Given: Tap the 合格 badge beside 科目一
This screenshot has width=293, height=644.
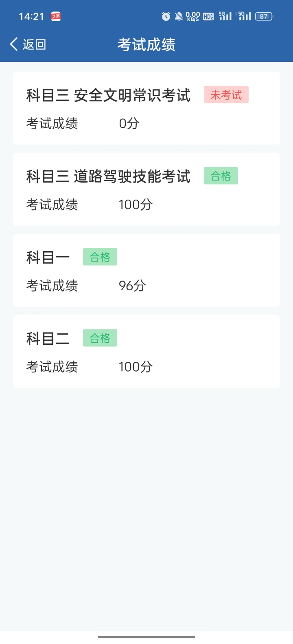Looking at the screenshot, I should pos(100,257).
